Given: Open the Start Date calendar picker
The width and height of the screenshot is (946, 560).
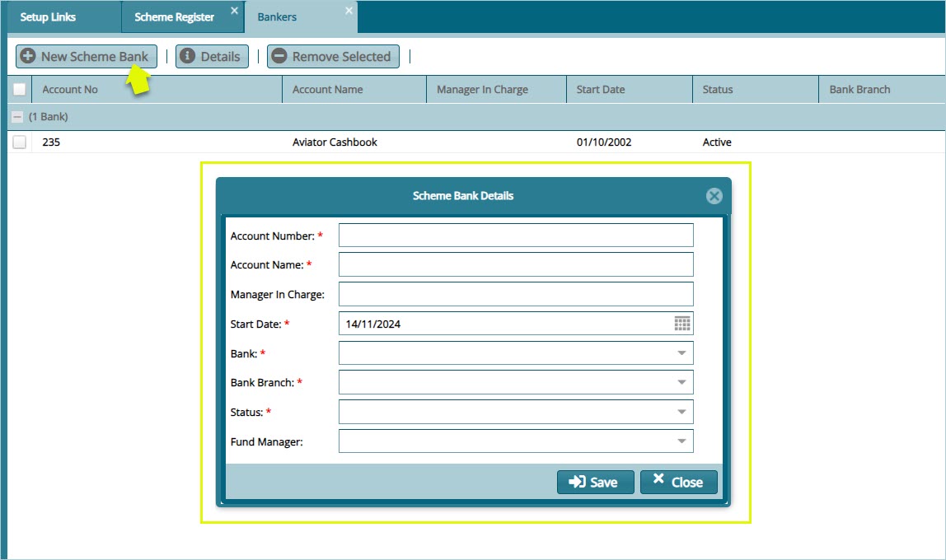Looking at the screenshot, I should [682, 324].
